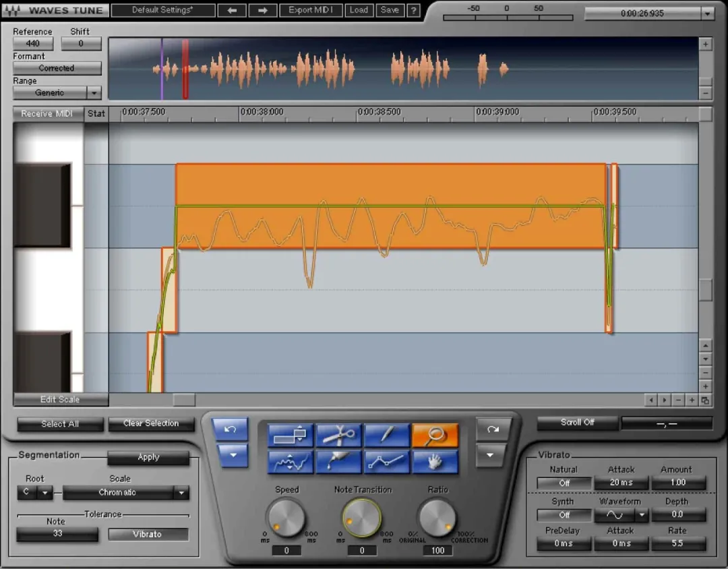Click the Note Transition knob
Image resolution: width=728 pixels, height=569 pixels.
362,517
